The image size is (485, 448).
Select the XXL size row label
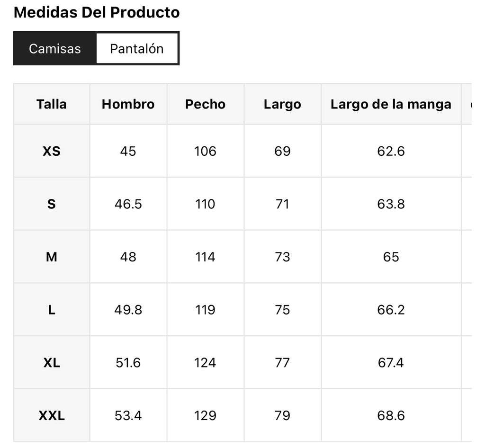click(x=52, y=415)
